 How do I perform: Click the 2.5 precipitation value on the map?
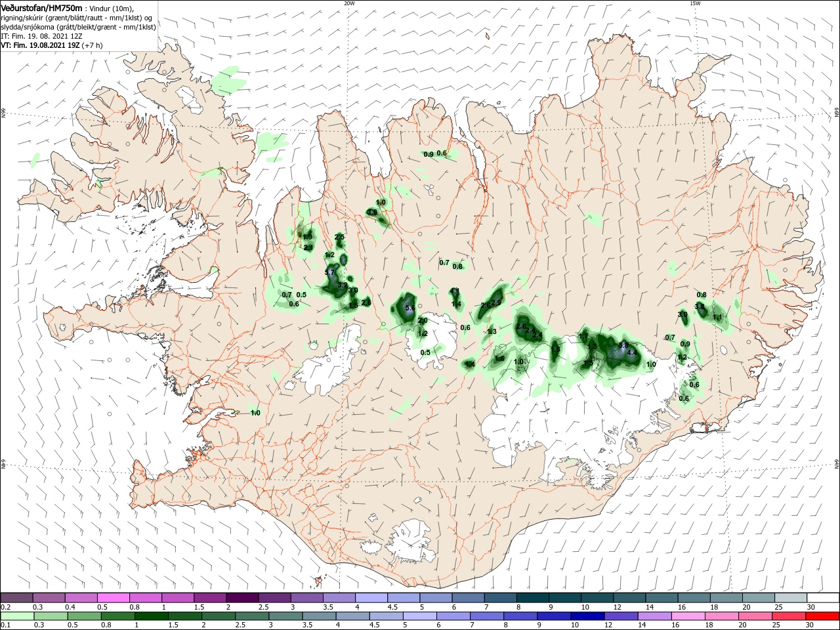(339, 237)
